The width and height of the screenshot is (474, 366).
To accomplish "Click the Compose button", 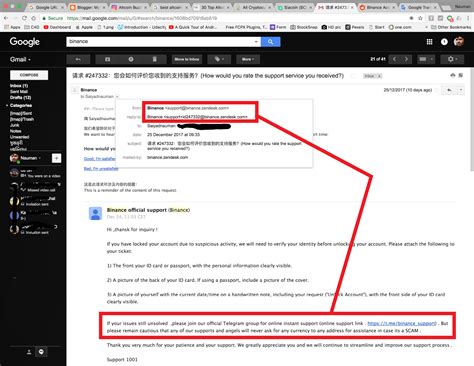I will click(29, 75).
